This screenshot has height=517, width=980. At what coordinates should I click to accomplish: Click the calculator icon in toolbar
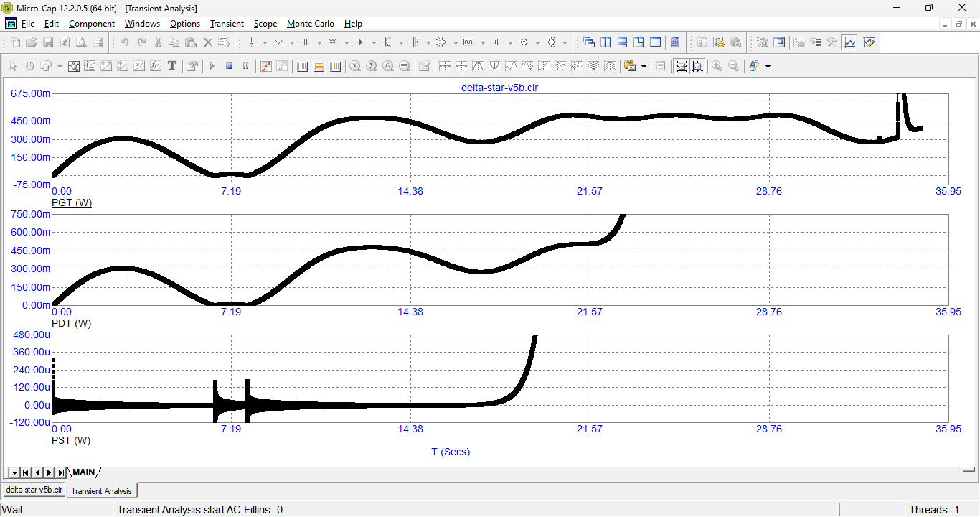click(674, 42)
